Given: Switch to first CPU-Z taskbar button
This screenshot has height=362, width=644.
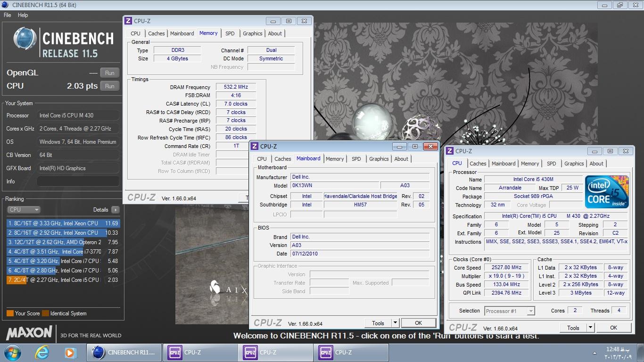Looking at the screenshot, I should click(x=200, y=353).
